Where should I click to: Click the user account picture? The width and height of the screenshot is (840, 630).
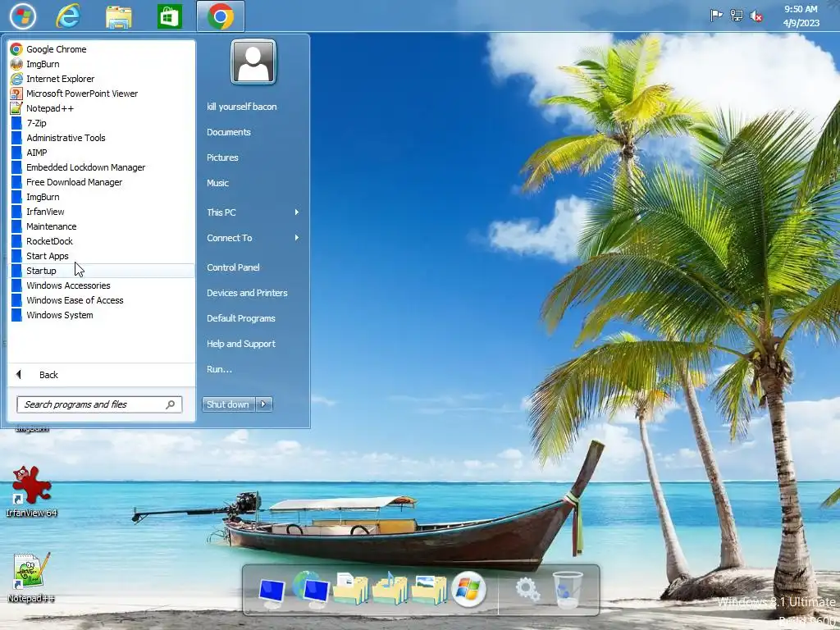click(253, 62)
